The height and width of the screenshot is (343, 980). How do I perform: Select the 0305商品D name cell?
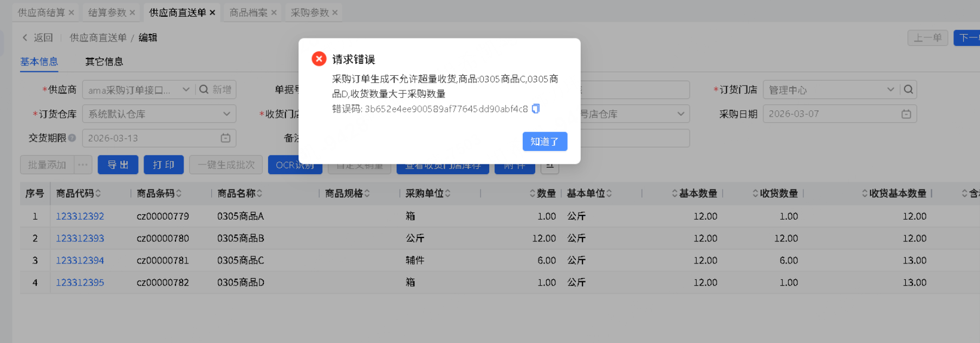(241, 282)
